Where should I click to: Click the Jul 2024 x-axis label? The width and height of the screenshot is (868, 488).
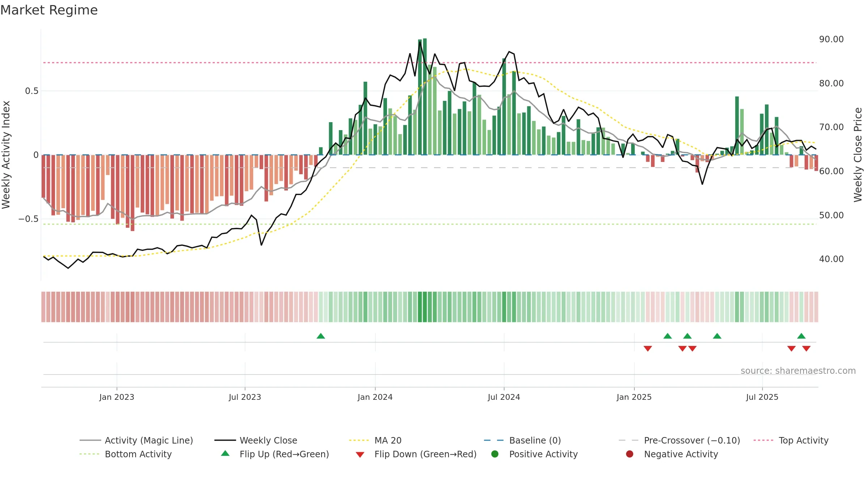coord(504,397)
